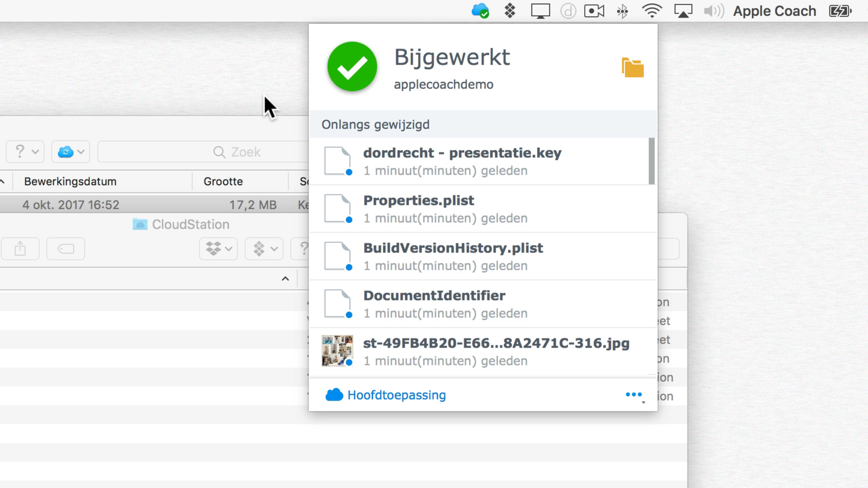Open the Bluetooth menu bar icon
The image size is (868, 488).
pos(622,11)
